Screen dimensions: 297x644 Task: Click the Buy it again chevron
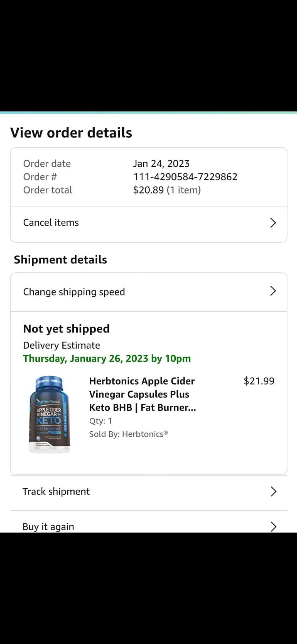pos(273,526)
